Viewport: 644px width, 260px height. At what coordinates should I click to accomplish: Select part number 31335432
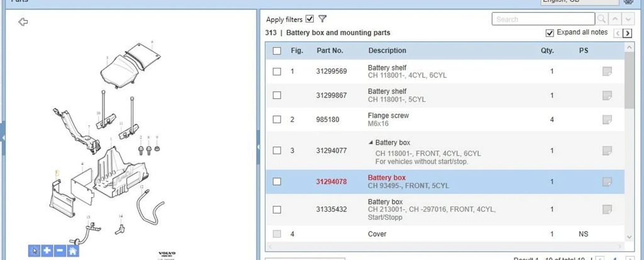point(331,210)
